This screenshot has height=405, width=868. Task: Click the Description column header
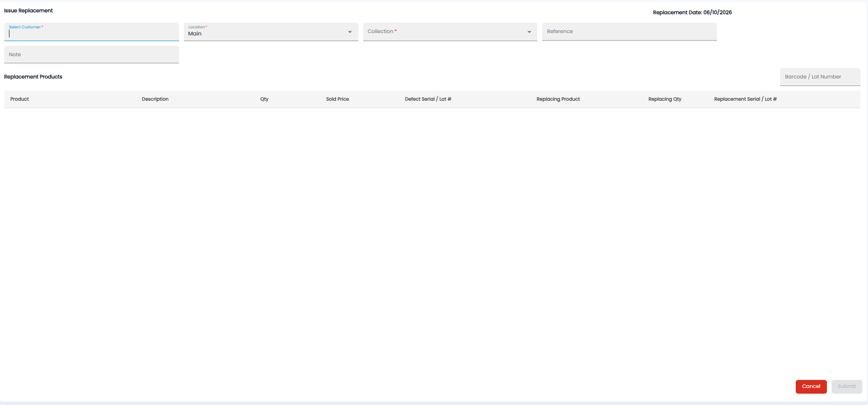coord(155,99)
